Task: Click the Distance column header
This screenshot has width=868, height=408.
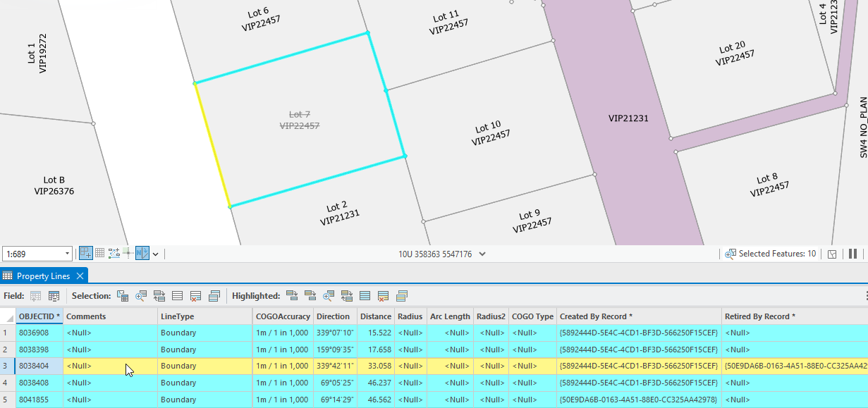Action: coord(375,316)
